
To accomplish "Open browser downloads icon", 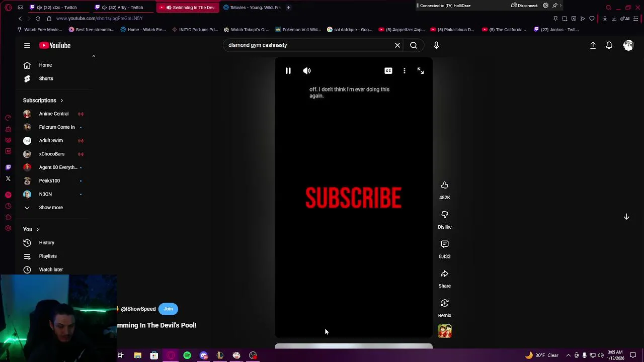I will pyautogui.click(x=614, y=19).
